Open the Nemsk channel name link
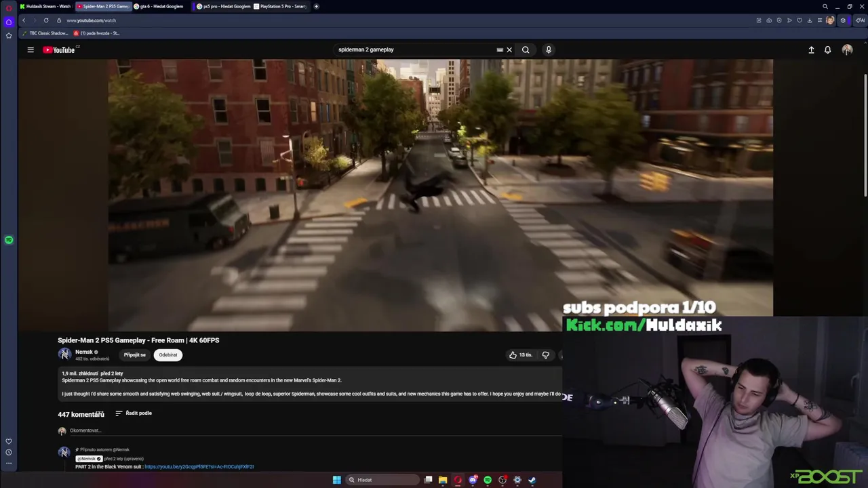 (84, 352)
